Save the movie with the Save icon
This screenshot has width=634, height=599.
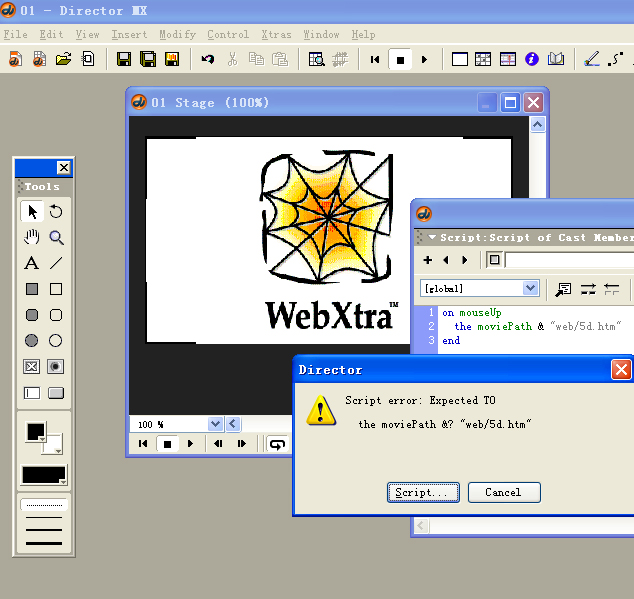[x=124, y=59]
